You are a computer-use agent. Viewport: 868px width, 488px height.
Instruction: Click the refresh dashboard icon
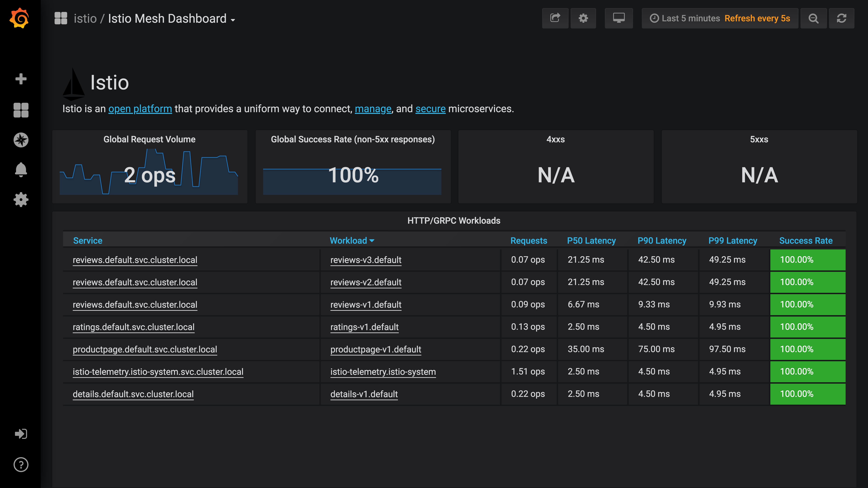pos(842,18)
